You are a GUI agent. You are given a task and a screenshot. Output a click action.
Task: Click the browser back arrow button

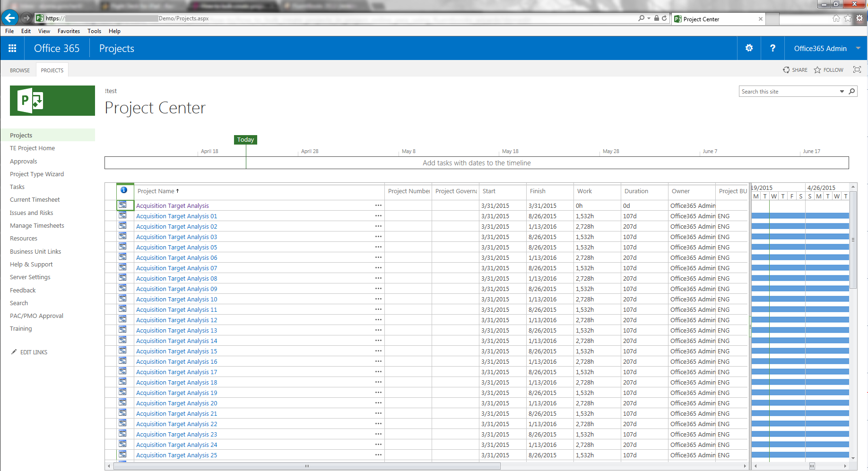point(10,18)
